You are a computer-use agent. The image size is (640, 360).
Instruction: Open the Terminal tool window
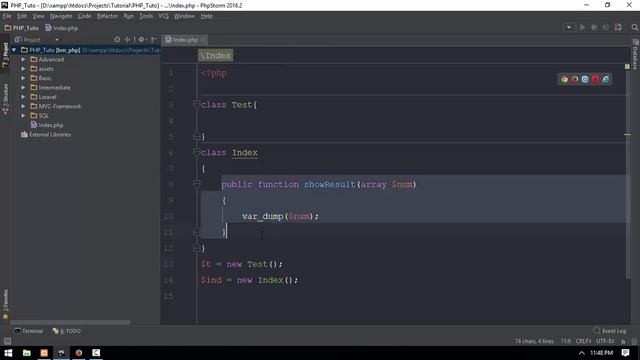[x=29, y=331]
